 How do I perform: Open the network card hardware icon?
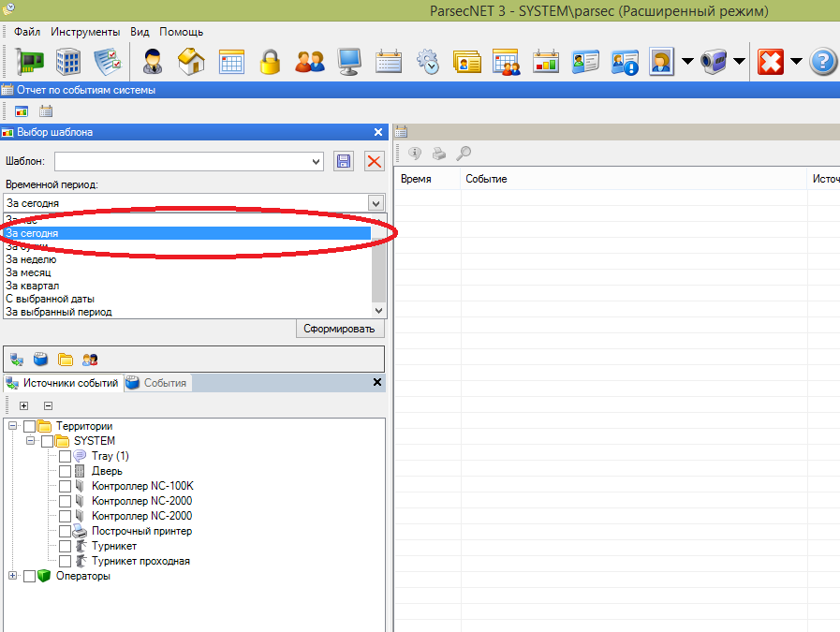pyautogui.click(x=28, y=62)
